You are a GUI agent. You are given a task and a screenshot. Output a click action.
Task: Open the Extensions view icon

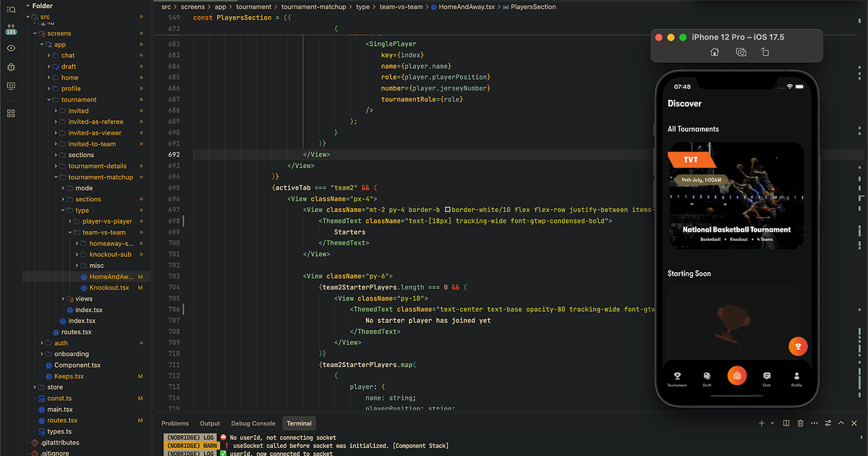[11, 114]
